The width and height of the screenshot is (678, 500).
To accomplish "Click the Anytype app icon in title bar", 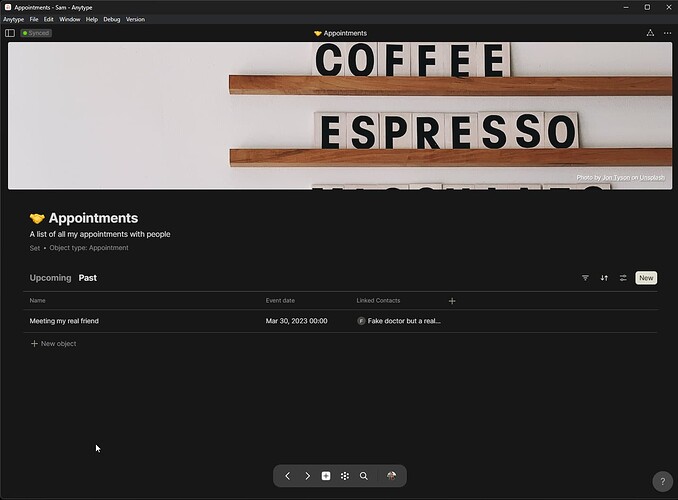I will [x=7, y=7].
